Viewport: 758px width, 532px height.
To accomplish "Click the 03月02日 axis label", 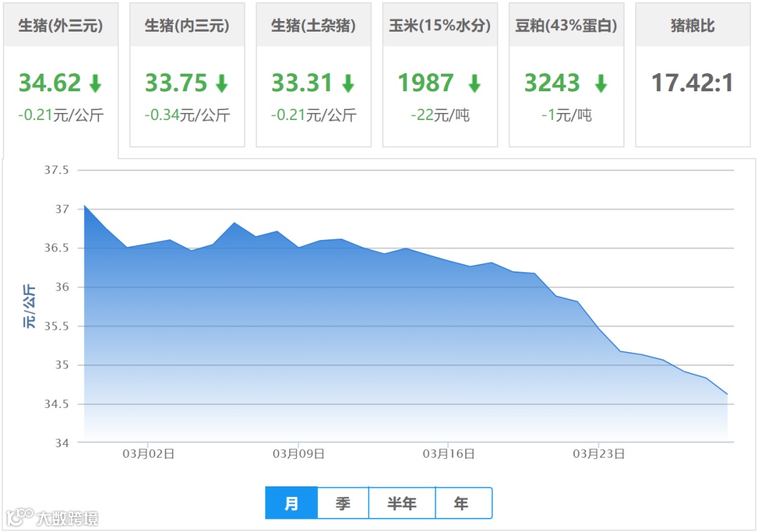I will point(148,453).
